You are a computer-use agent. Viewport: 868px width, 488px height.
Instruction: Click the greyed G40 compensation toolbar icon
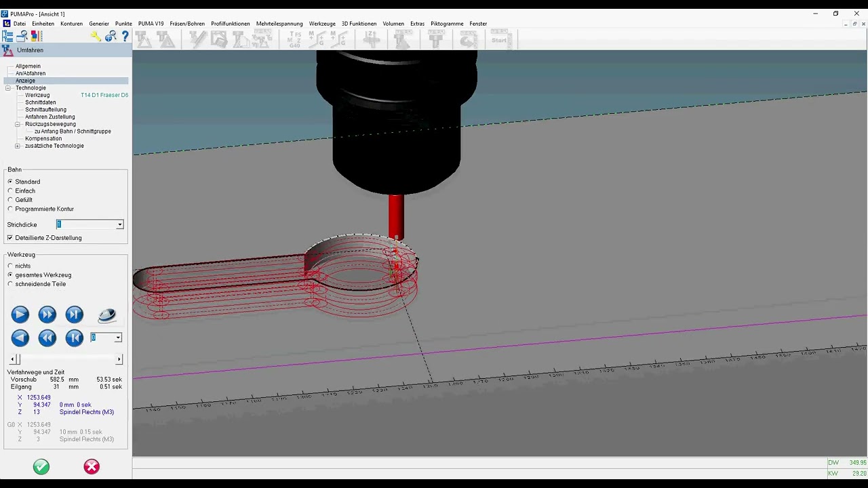294,39
